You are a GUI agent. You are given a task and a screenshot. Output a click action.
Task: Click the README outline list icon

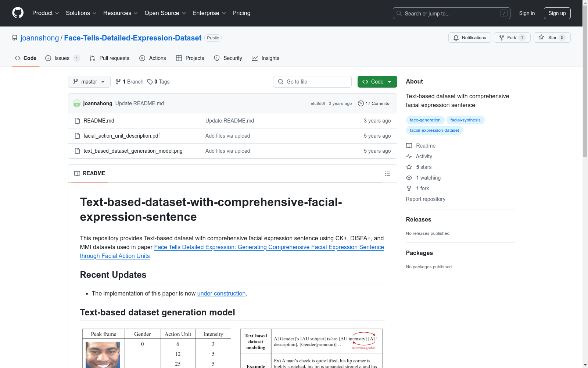[388, 174]
